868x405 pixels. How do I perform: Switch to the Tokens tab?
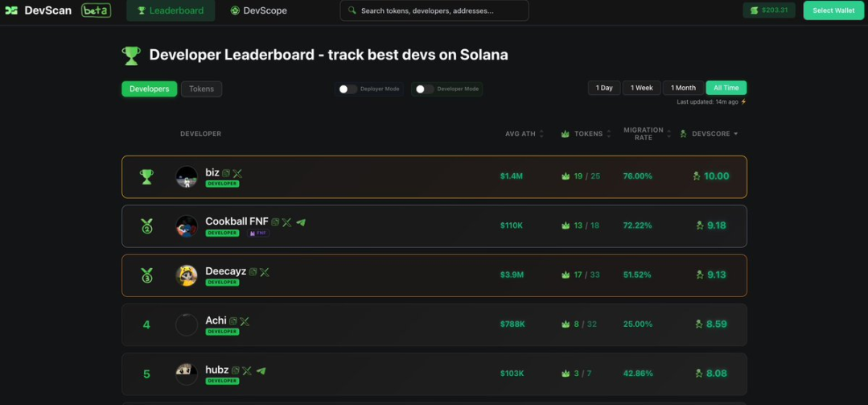click(201, 89)
